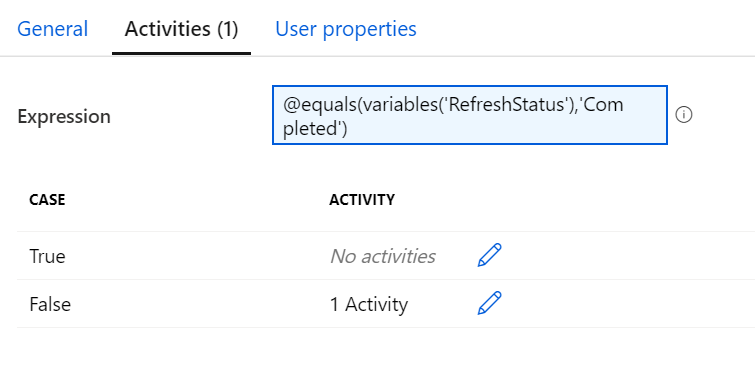Click the ACTIVITY column header

click(362, 200)
